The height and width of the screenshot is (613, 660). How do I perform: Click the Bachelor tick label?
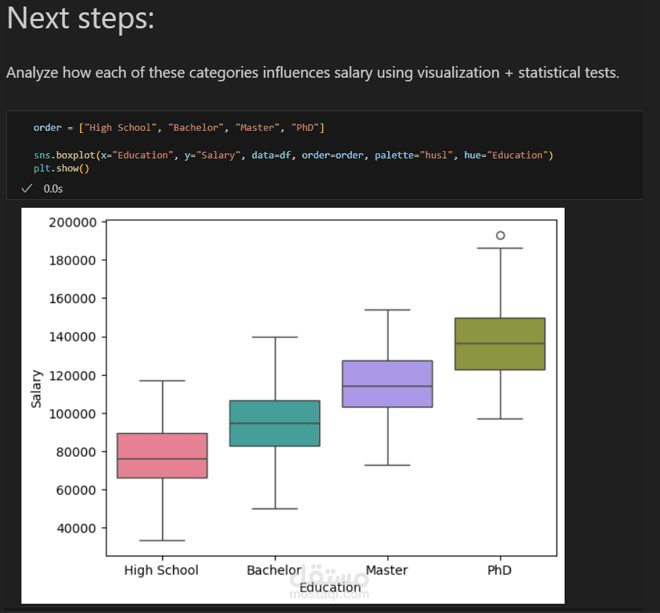click(x=273, y=570)
